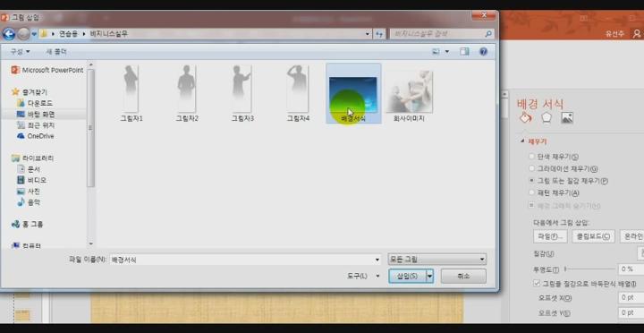Select the 단색 채우기 radio button
Viewport: 644px width, 333px height.
[x=531, y=157]
